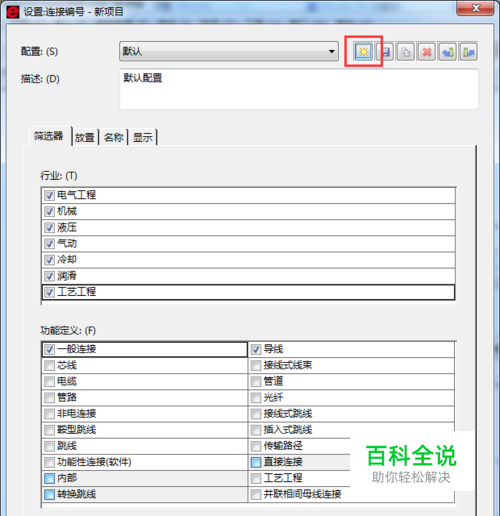This screenshot has width=500, height=516.
Task: Close the 设置:连接编号 dialog window
Action: [475, 8]
